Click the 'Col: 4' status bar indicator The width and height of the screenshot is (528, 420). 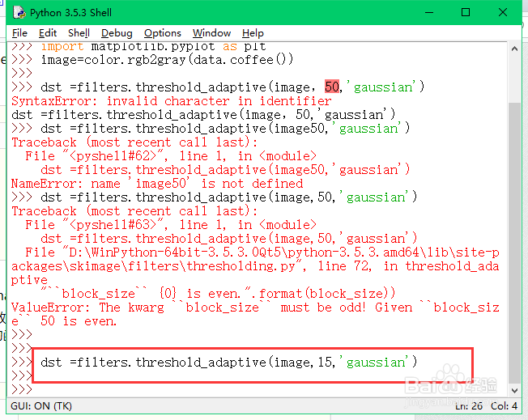(x=504, y=406)
